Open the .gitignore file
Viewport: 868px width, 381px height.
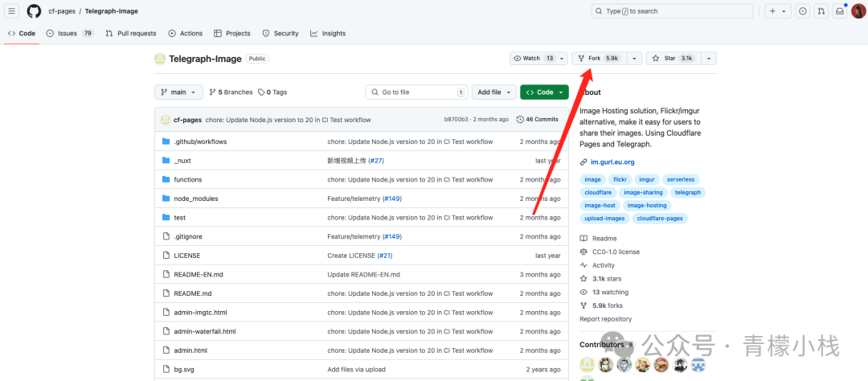tap(187, 236)
